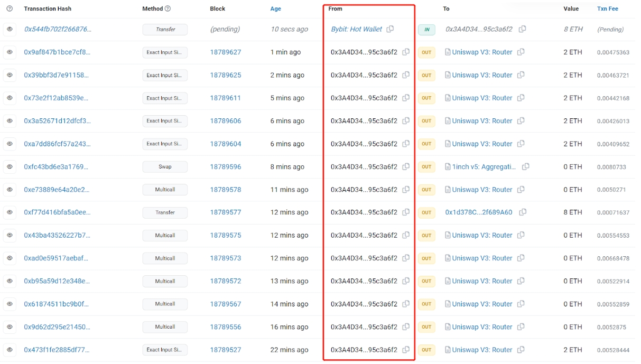Select the Transaction Hash column header
The image size is (641, 364).
point(48,9)
